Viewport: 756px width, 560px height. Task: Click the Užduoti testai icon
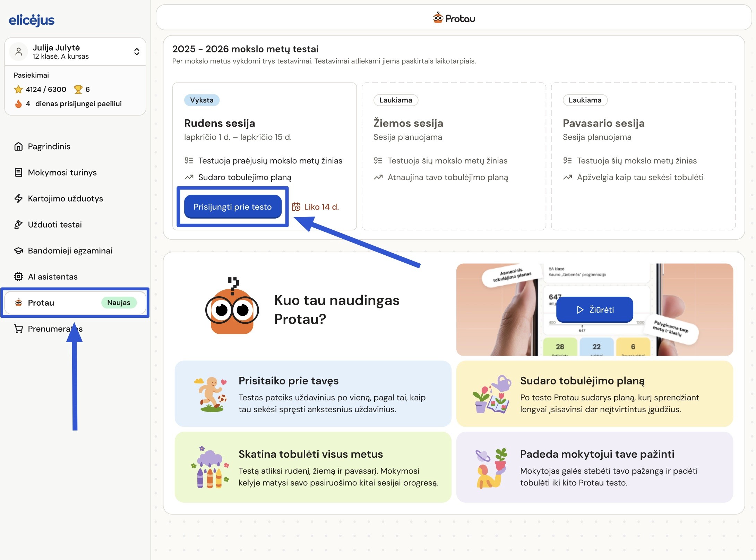point(18,224)
